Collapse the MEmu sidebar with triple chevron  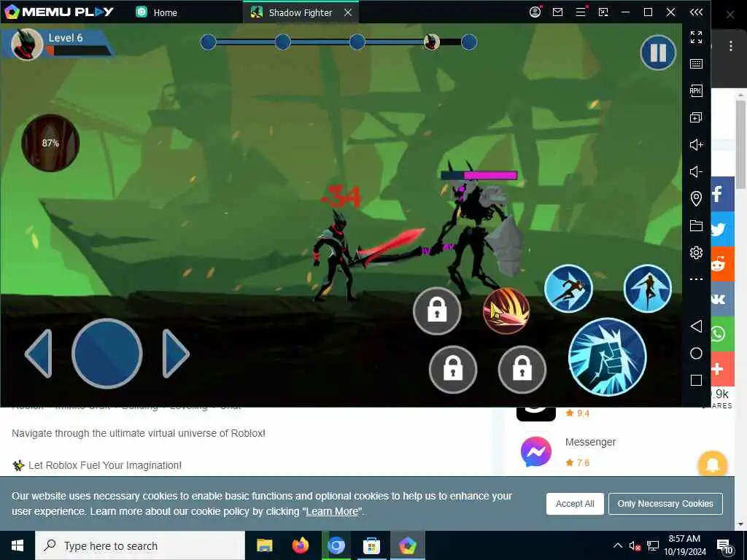click(x=696, y=12)
